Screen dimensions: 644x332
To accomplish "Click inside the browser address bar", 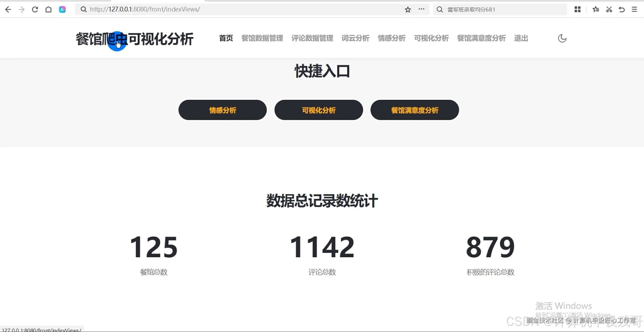I will (x=226, y=9).
